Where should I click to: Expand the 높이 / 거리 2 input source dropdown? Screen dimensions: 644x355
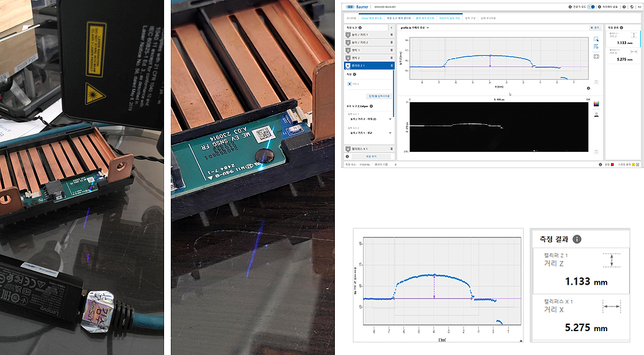point(370,118)
